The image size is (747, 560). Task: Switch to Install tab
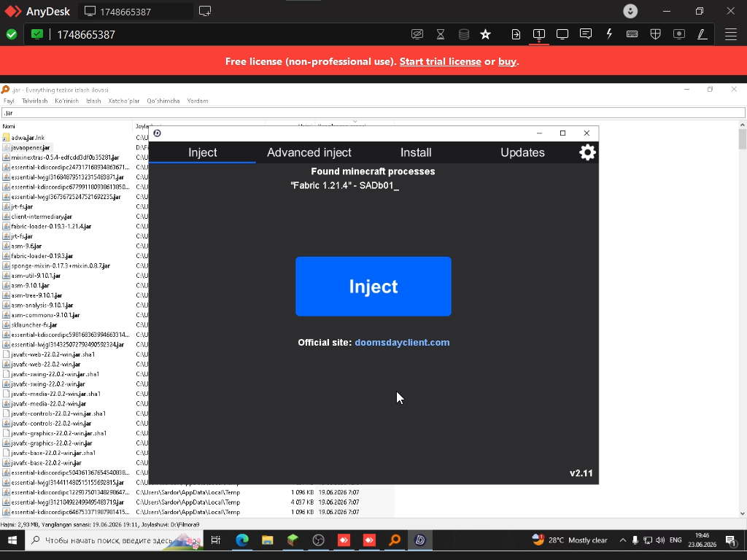point(416,152)
